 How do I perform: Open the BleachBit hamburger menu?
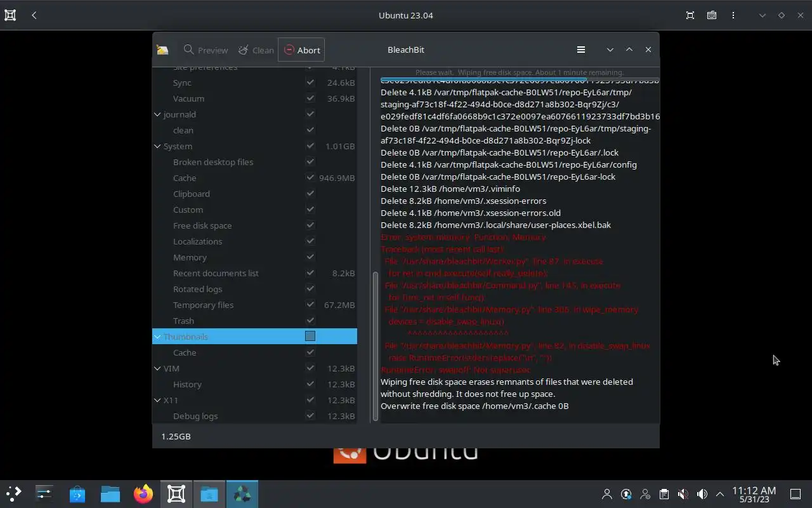click(x=580, y=50)
